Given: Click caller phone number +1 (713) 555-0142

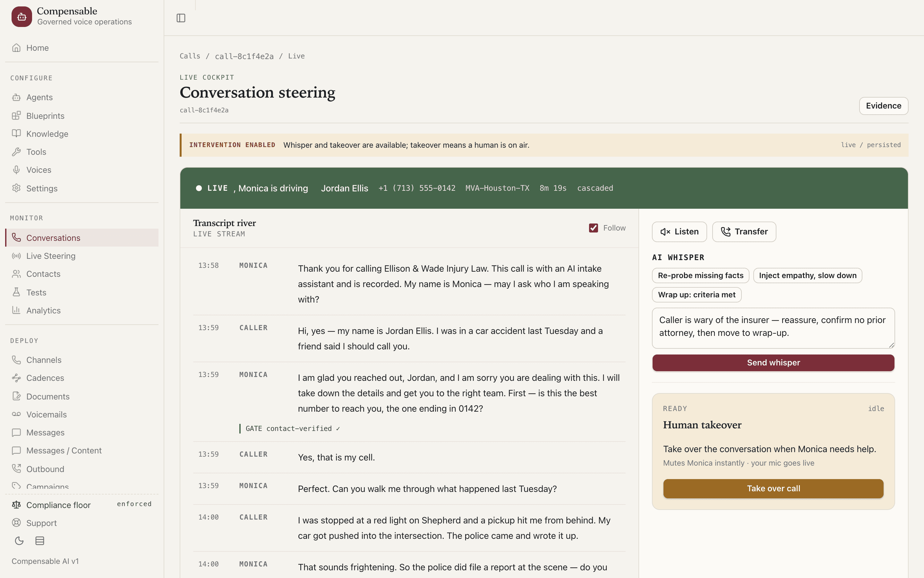Looking at the screenshot, I should [x=417, y=188].
